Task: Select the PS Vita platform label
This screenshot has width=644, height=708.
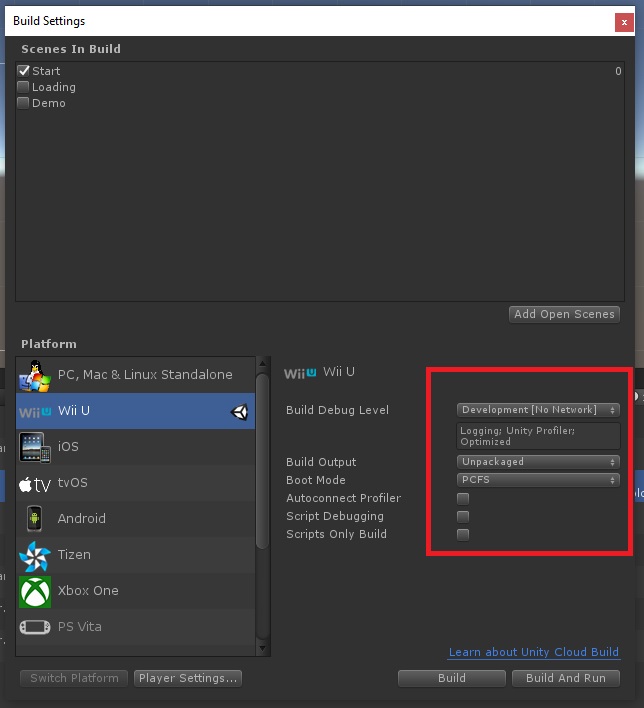Action: pos(79,627)
